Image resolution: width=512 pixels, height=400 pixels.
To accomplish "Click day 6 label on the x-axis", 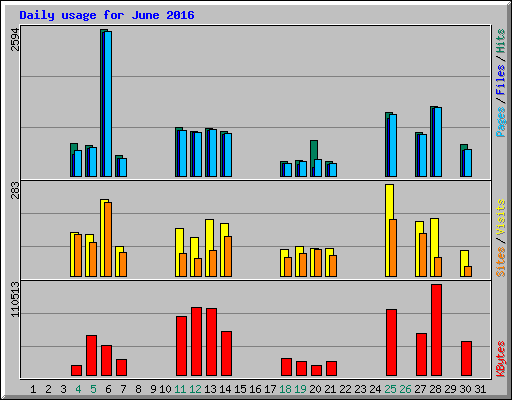I will pyautogui.click(x=108, y=389).
